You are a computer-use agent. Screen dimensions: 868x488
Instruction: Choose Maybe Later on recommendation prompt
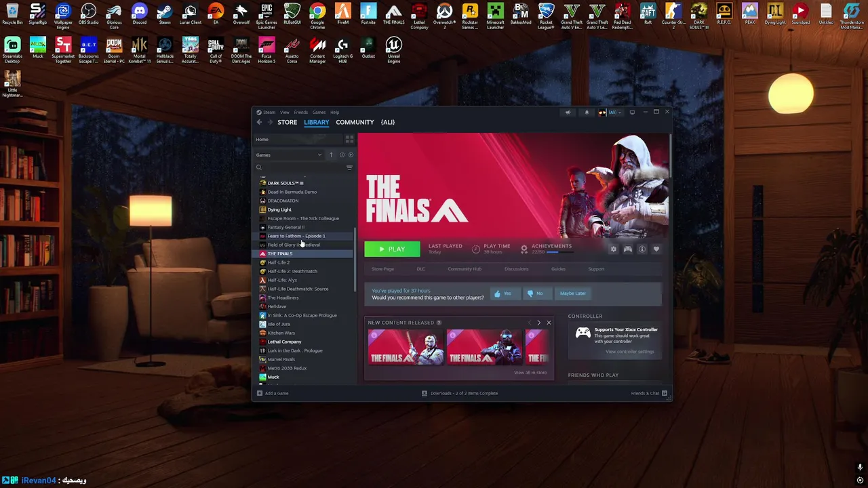(x=573, y=293)
